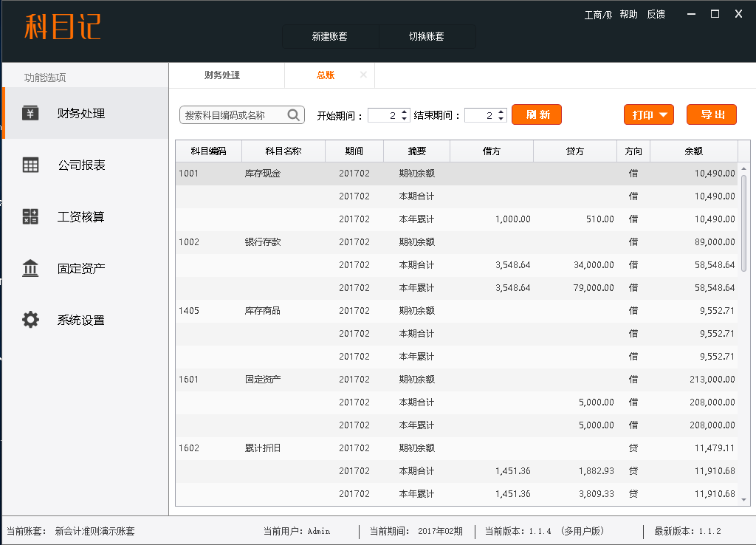Click the 刷新 button

[x=537, y=114]
